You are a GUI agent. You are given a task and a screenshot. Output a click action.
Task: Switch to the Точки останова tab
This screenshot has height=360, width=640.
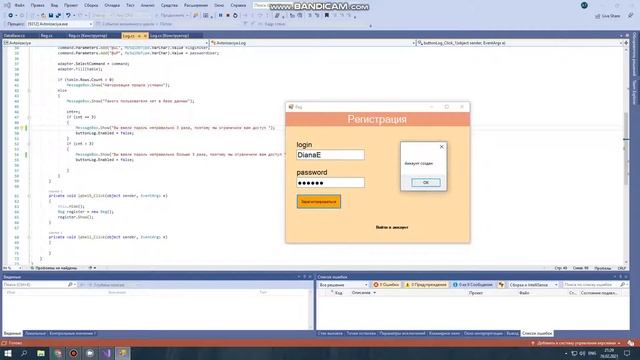[x=361, y=333]
